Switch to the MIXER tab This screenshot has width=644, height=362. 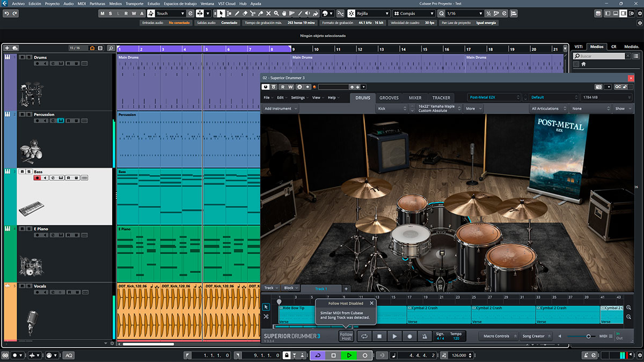click(x=415, y=98)
